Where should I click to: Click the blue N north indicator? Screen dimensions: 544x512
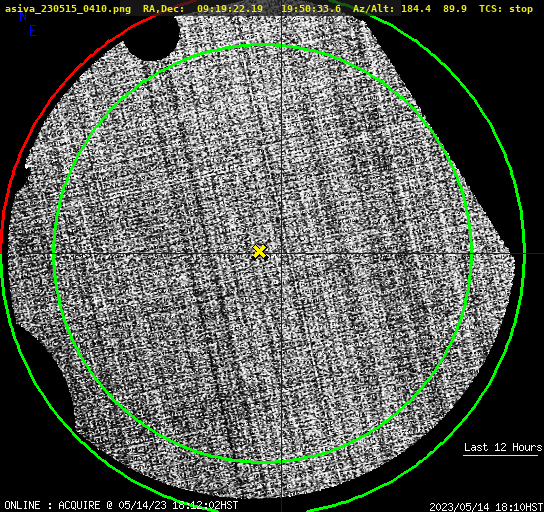23,16
